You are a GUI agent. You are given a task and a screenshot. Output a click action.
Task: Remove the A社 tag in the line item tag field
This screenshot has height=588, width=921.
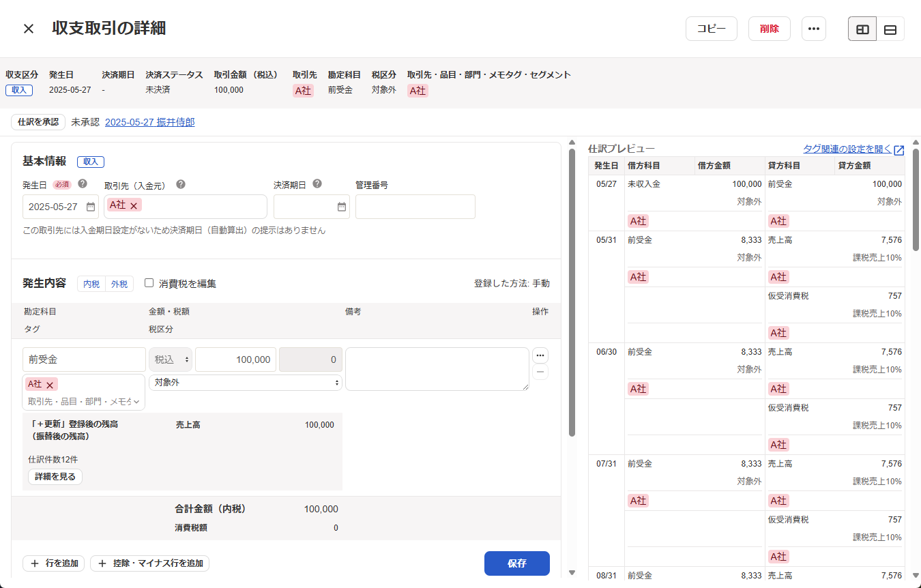pos(50,385)
